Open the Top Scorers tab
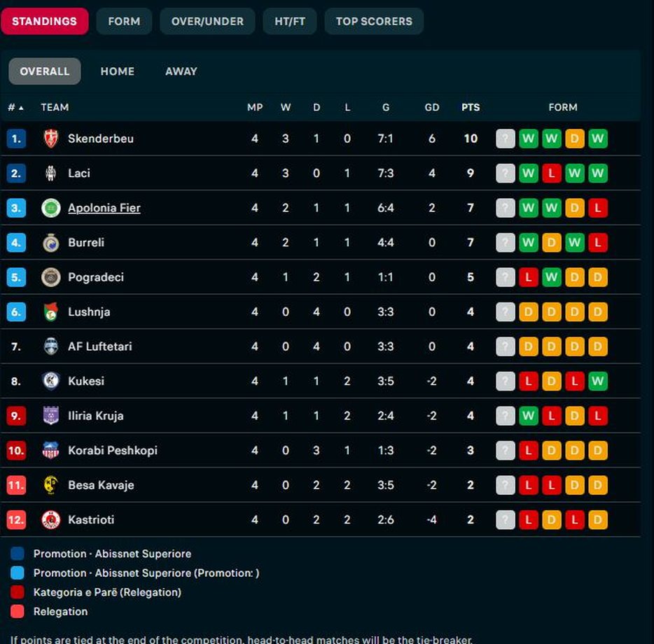 point(374,21)
